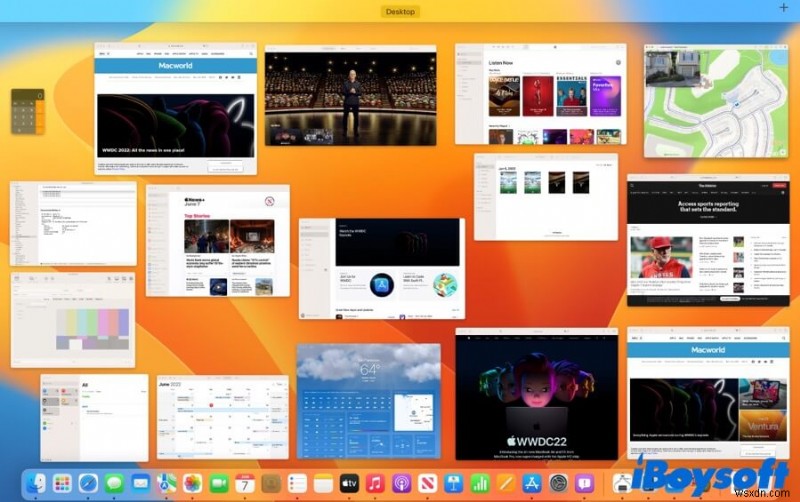The width and height of the screenshot is (800, 502).
Task: Select the window showing color bars pattern
Action: [x=73, y=320]
